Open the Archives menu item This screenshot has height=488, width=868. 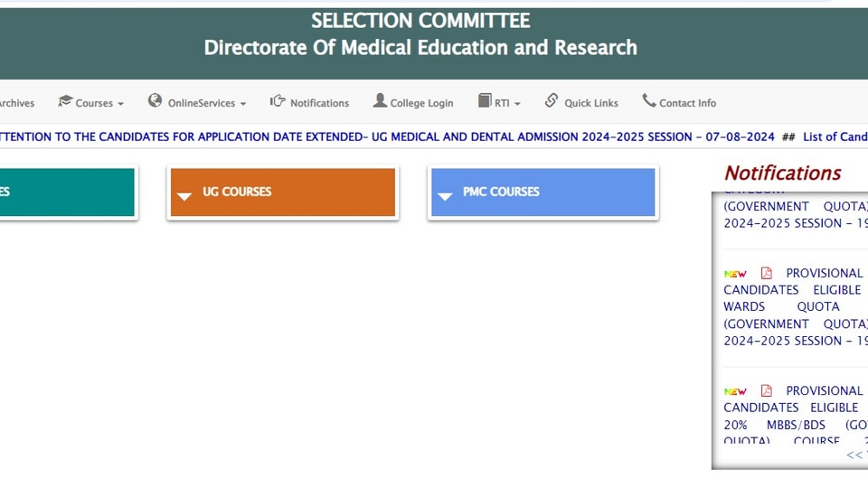click(x=16, y=103)
